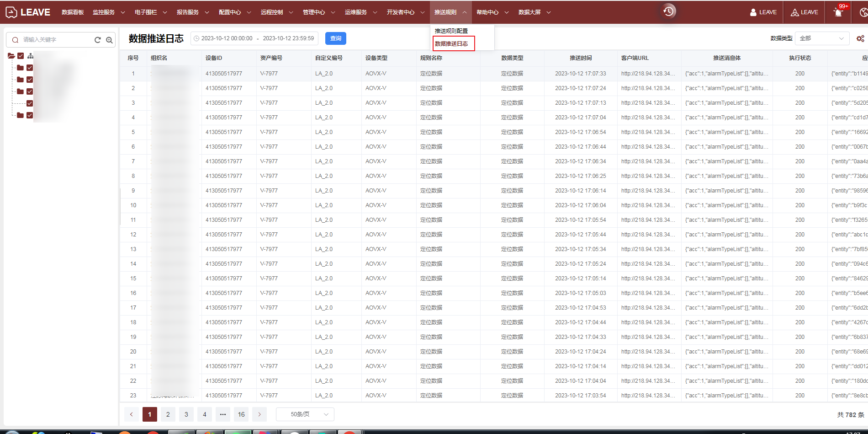Toggle the last child folder checkbox
Image resolution: width=868 pixels, height=434 pixels.
point(30,115)
